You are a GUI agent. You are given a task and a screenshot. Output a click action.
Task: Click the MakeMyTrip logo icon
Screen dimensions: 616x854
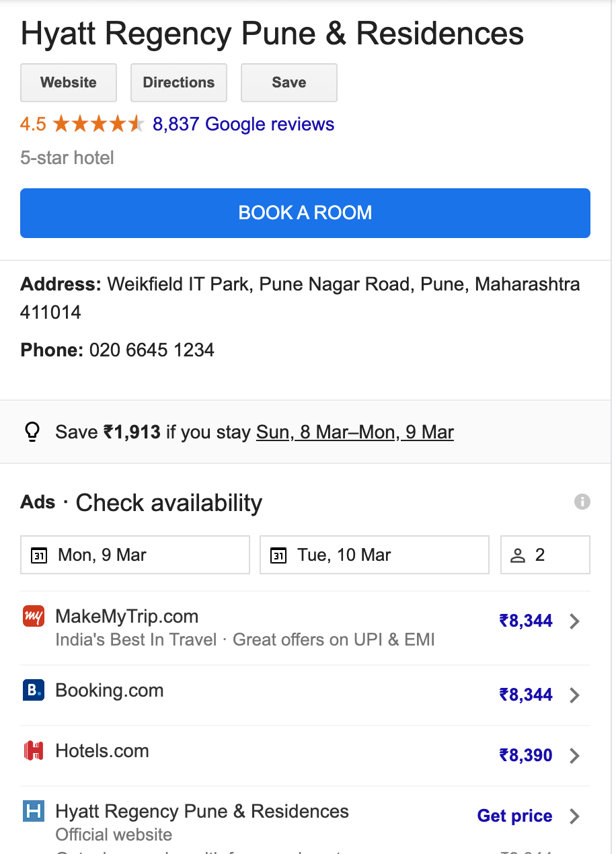(34, 616)
